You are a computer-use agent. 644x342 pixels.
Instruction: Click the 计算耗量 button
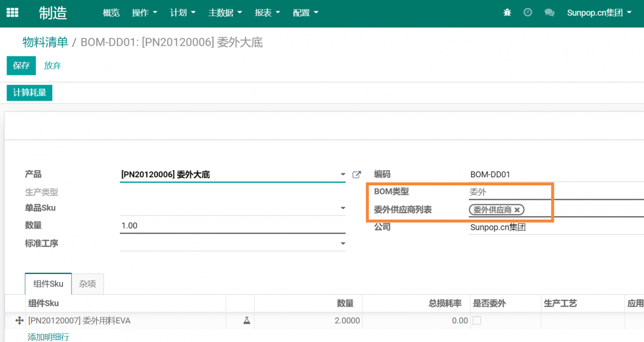pos(29,93)
